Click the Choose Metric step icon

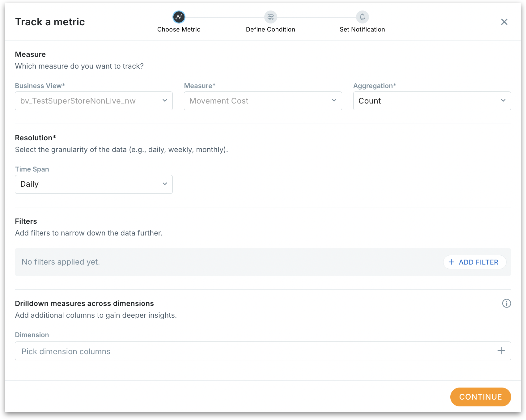tap(179, 17)
